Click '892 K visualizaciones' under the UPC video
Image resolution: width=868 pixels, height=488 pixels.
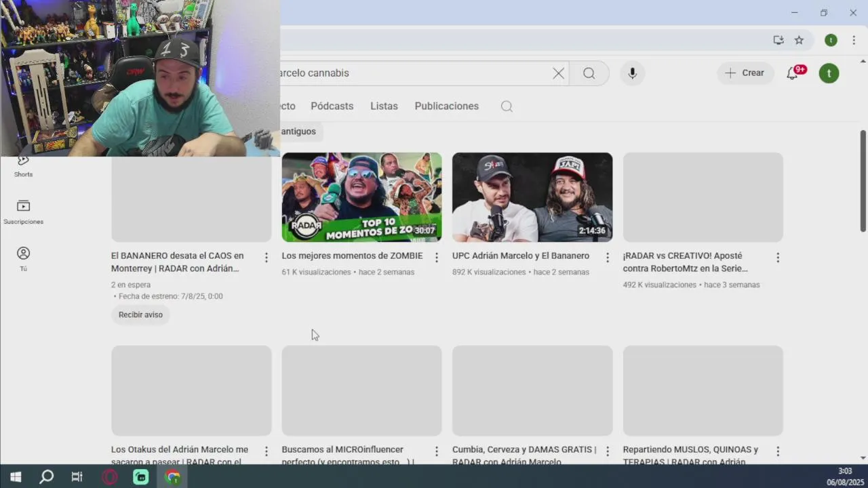coord(489,272)
